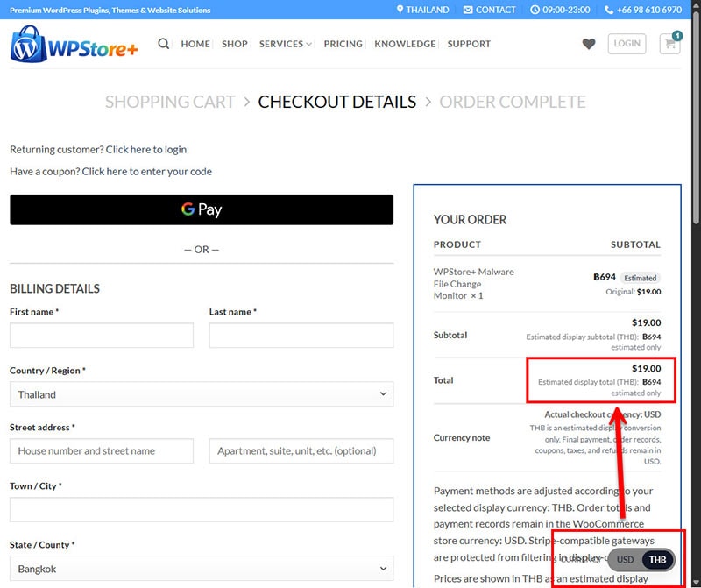Image resolution: width=701 pixels, height=588 pixels.
Task: Pay with the Google Pay button
Action: [202, 209]
